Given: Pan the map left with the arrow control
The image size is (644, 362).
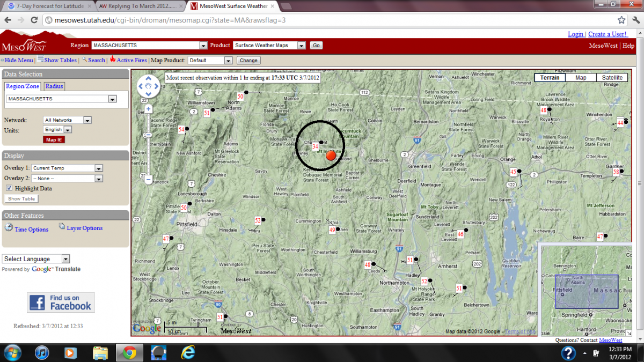Looking at the screenshot, I should pos(141,85).
